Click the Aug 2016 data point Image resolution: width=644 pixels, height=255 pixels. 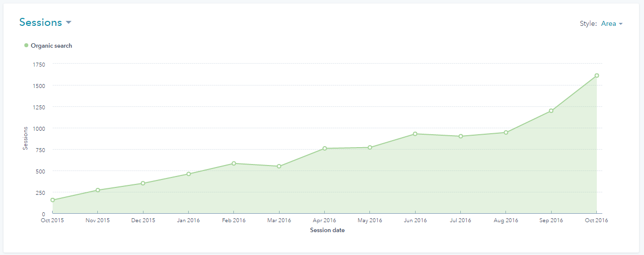point(506,132)
